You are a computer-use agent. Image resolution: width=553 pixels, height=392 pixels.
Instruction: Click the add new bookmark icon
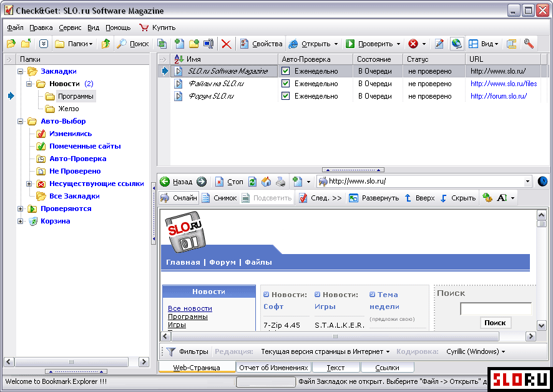coord(179,44)
